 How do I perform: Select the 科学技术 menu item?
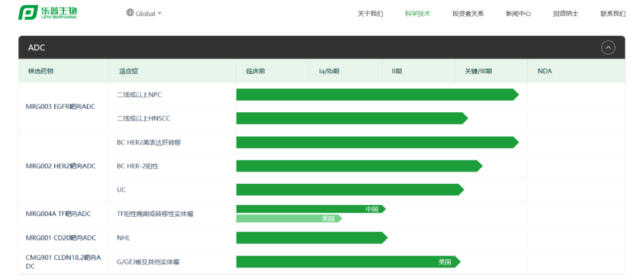click(417, 14)
